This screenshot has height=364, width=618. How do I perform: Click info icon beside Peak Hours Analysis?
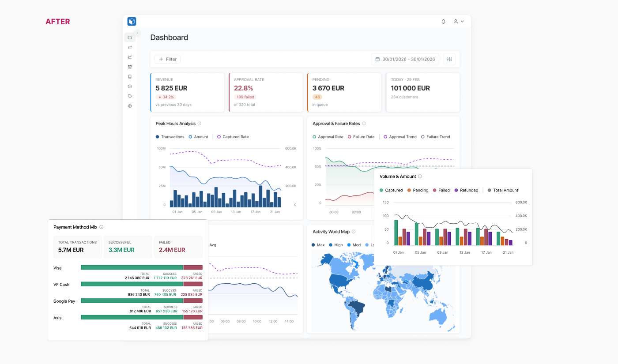click(x=200, y=124)
